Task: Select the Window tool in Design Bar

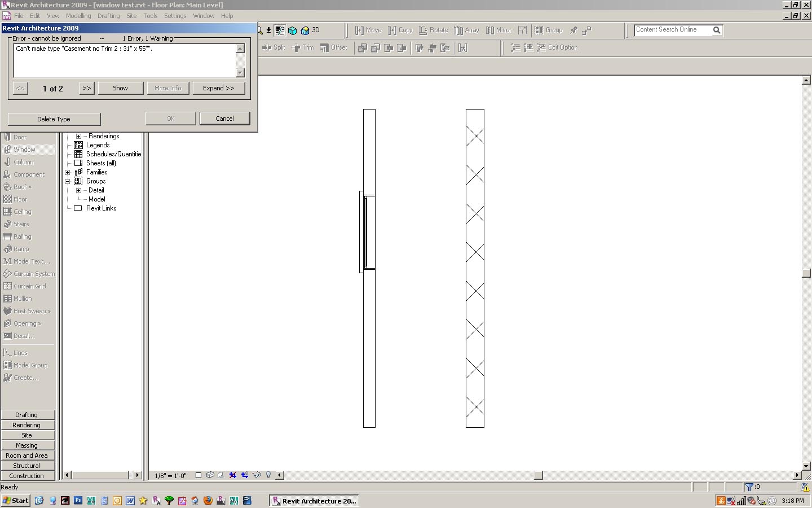Action: [24, 150]
